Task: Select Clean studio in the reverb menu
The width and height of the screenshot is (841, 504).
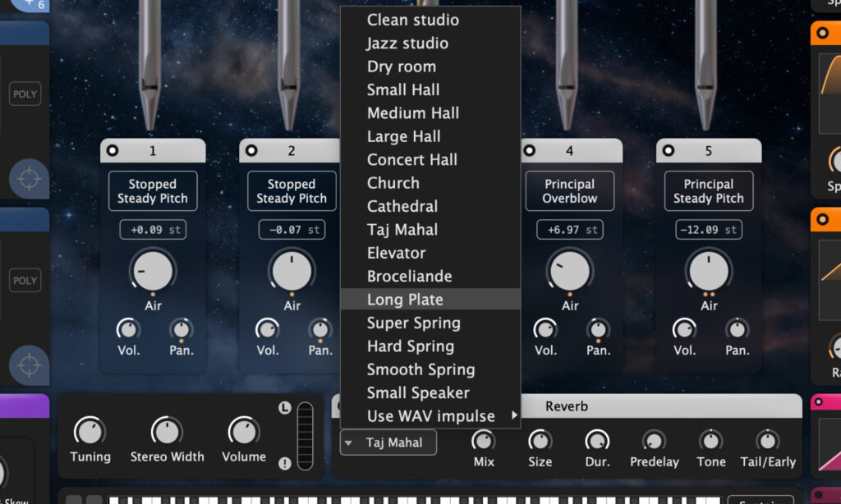Action: [430, 20]
